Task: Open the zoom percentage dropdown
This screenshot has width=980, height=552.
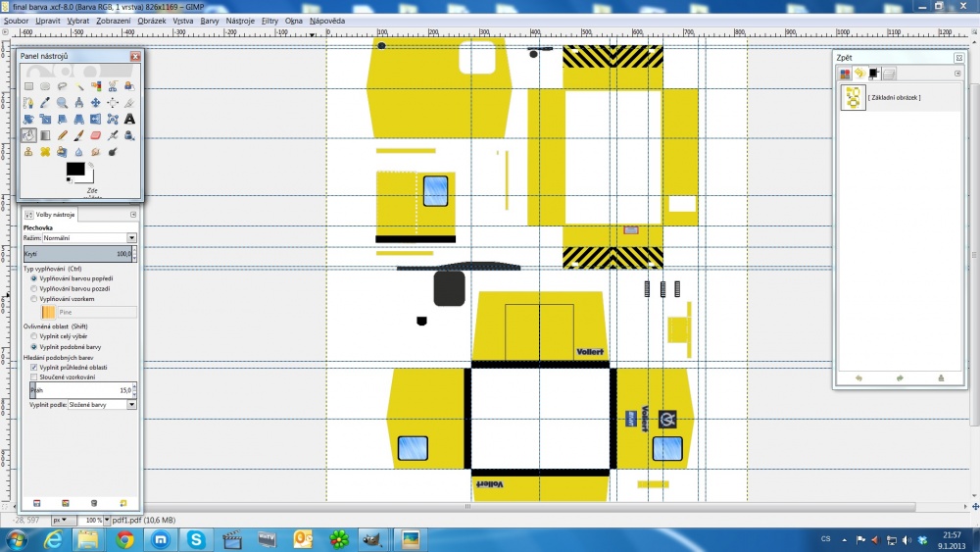Action: tap(107, 520)
